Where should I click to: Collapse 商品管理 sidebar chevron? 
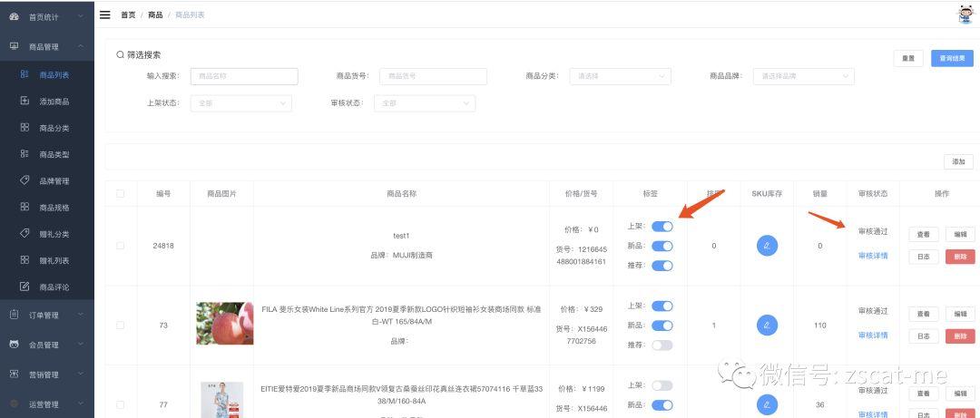tap(81, 46)
